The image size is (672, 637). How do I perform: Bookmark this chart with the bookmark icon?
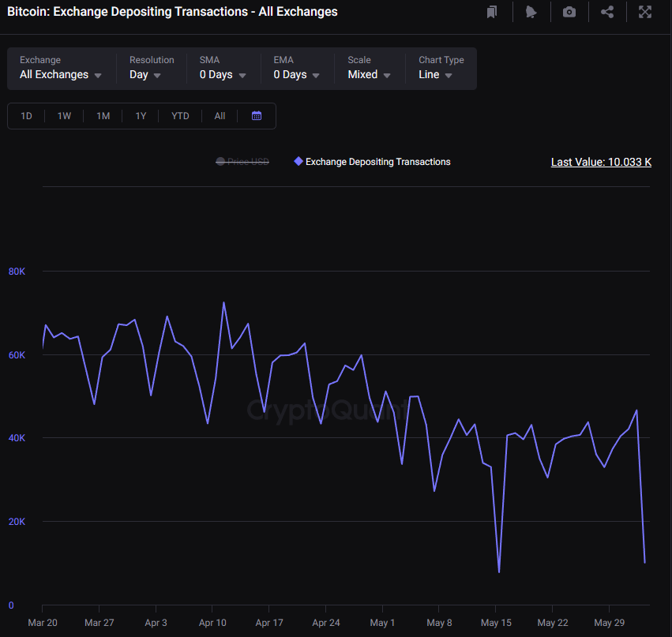pos(492,12)
